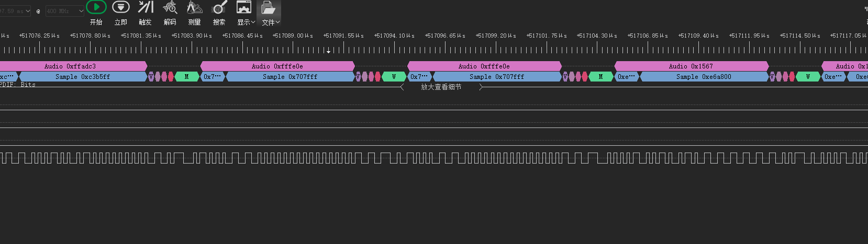The width and height of the screenshot is (868, 244).
Task: Expand the arrow next to 显示
Action: (x=253, y=22)
